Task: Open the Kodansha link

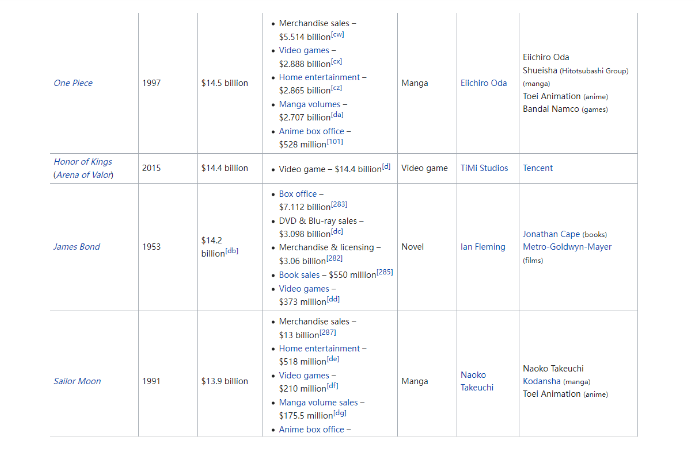Action: pyautogui.click(x=541, y=381)
